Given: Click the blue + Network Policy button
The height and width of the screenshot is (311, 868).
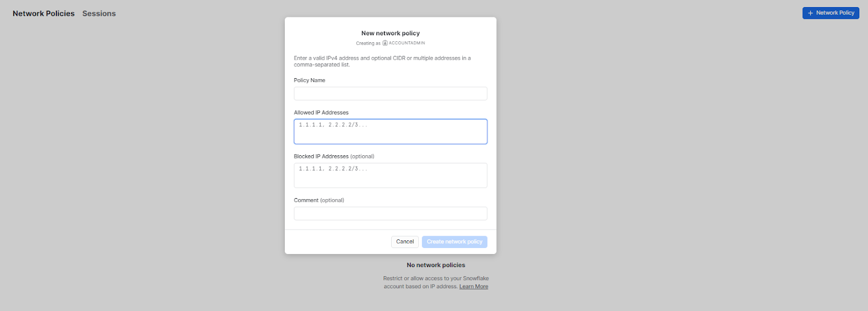Looking at the screenshot, I should tap(831, 13).
